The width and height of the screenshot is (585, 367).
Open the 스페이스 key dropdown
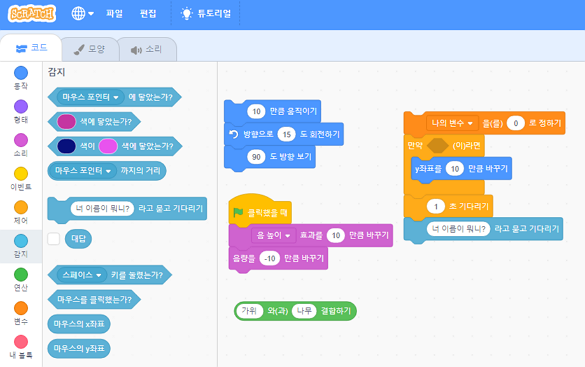pyautogui.click(x=82, y=275)
